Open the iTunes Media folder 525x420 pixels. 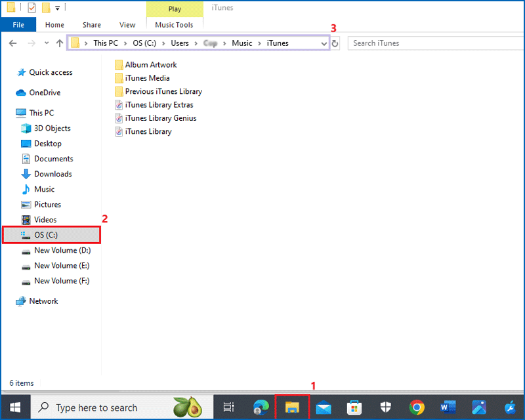tap(142, 78)
